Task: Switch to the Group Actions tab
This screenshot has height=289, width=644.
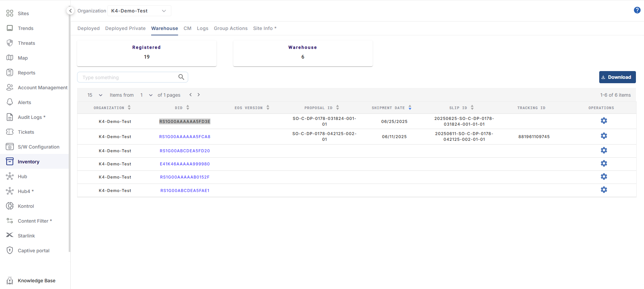Action: coord(231,28)
